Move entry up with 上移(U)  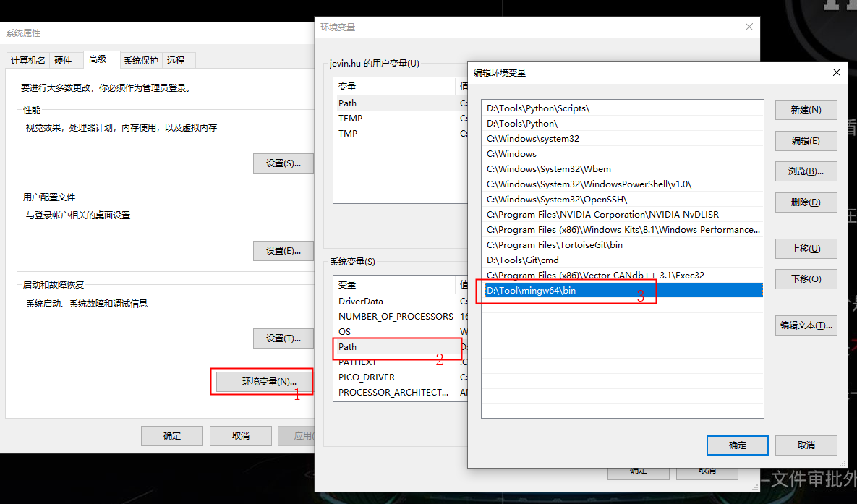point(806,249)
